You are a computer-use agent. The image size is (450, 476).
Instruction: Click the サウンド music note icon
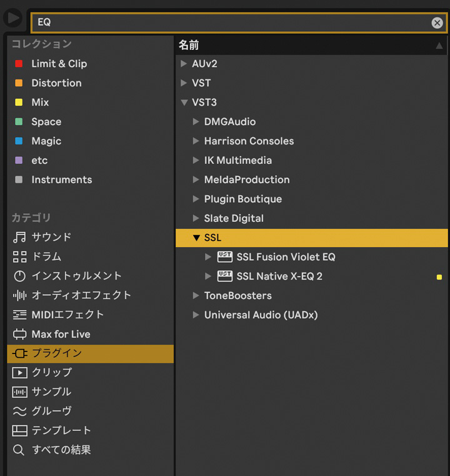coord(19,238)
